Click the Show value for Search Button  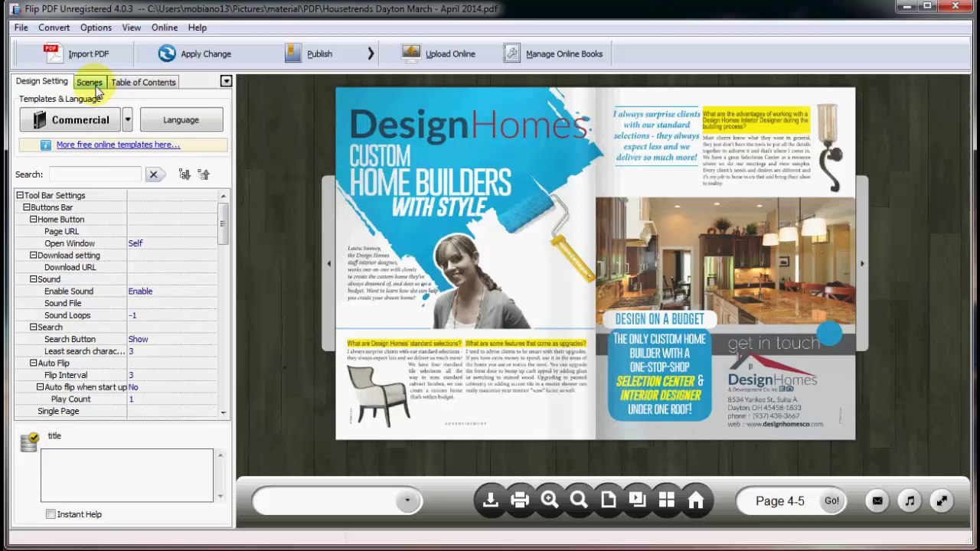coord(138,339)
